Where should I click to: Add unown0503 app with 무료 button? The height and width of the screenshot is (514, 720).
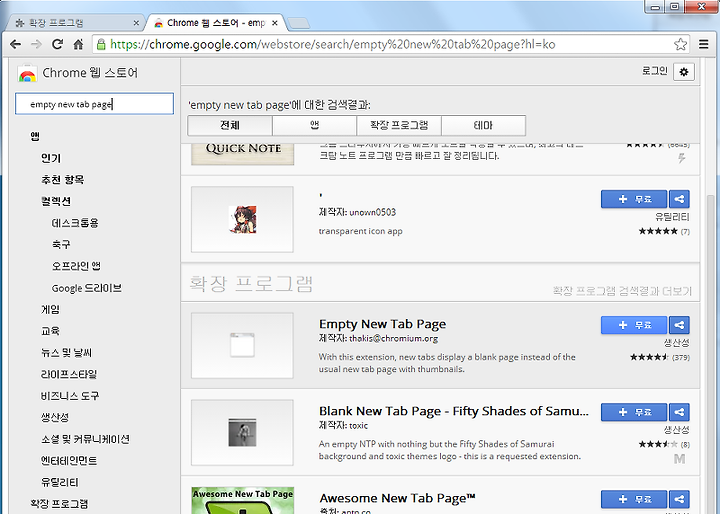click(x=634, y=199)
